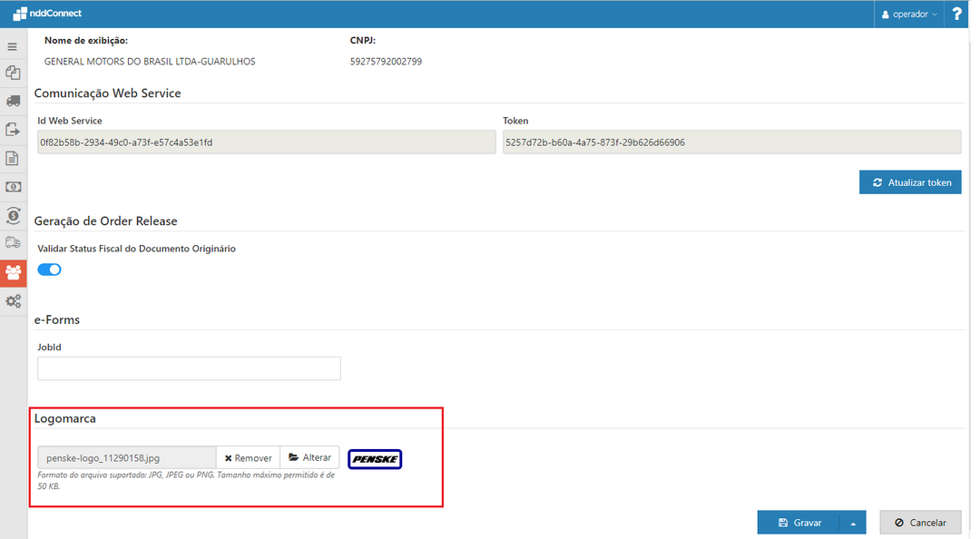Click Alterar to change logo file
980x539 pixels.
(309, 457)
